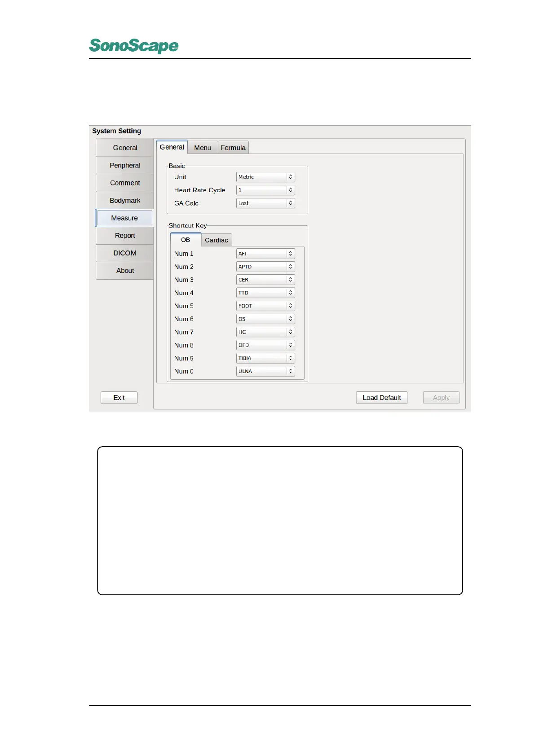Click the Num 5 label
This screenshot has height=756, width=535.
pos(184,306)
